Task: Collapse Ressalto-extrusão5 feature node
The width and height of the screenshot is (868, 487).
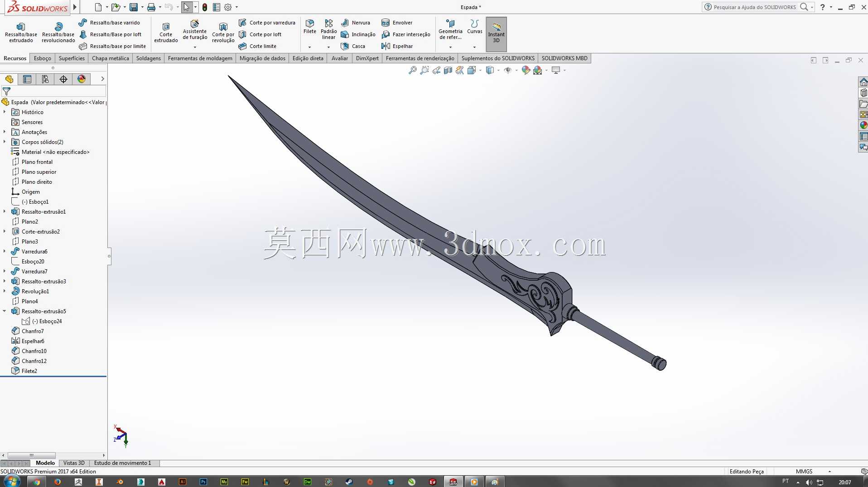Action: tap(5, 311)
